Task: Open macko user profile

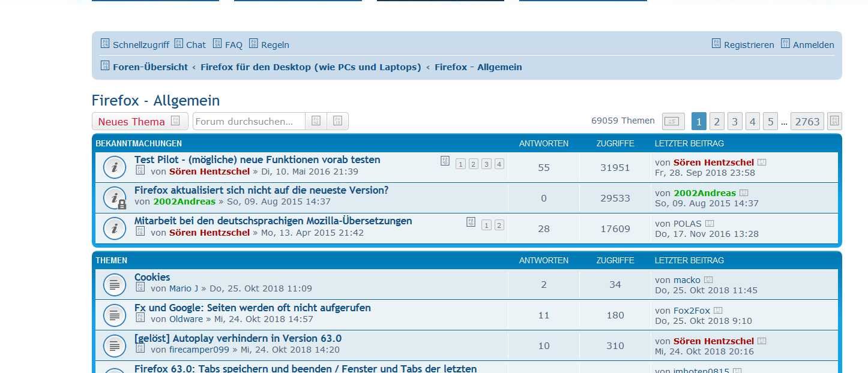Action: coord(687,279)
